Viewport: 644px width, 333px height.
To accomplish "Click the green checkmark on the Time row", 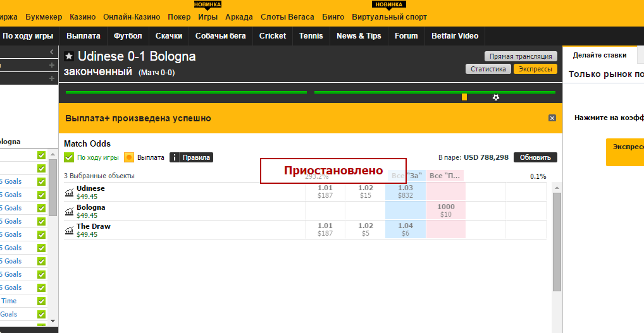I will [x=41, y=301].
